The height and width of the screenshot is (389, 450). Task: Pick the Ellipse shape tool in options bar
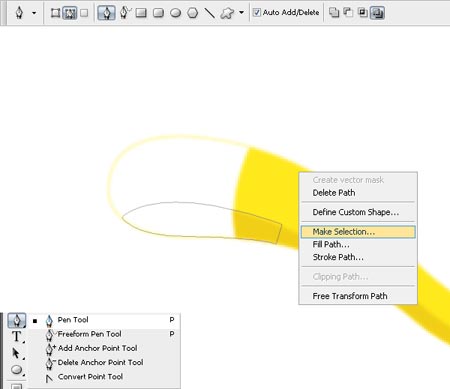pos(175,13)
